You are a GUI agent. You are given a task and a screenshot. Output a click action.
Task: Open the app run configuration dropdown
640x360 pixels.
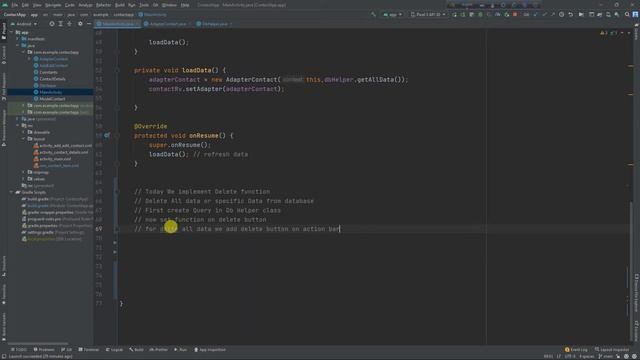392,15
